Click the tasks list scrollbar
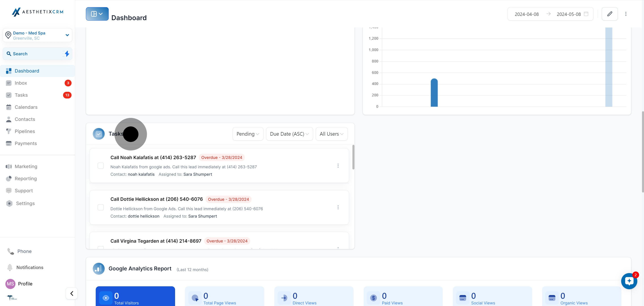644x306 pixels. click(353, 158)
